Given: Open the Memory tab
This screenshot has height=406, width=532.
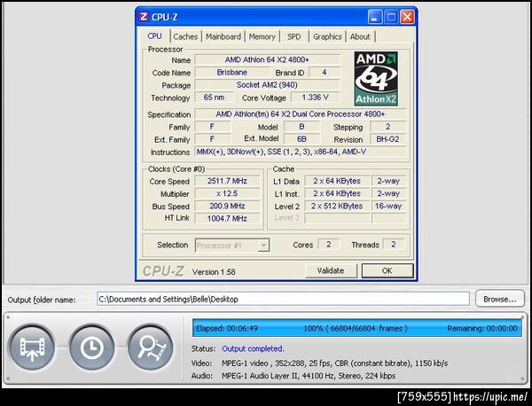Looking at the screenshot, I should (x=262, y=36).
